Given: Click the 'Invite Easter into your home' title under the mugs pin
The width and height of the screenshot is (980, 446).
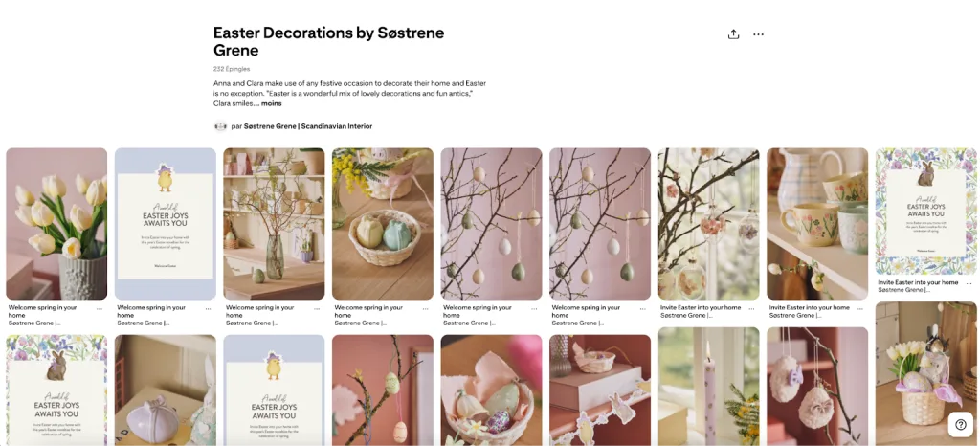Looking at the screenshot, I should (810, 308).
